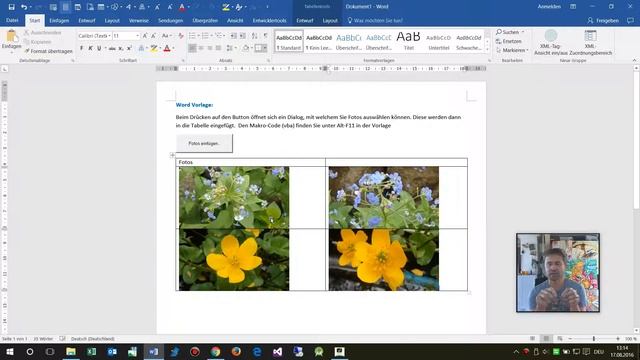
Task: Undo the last action
Action: point(24,7)
